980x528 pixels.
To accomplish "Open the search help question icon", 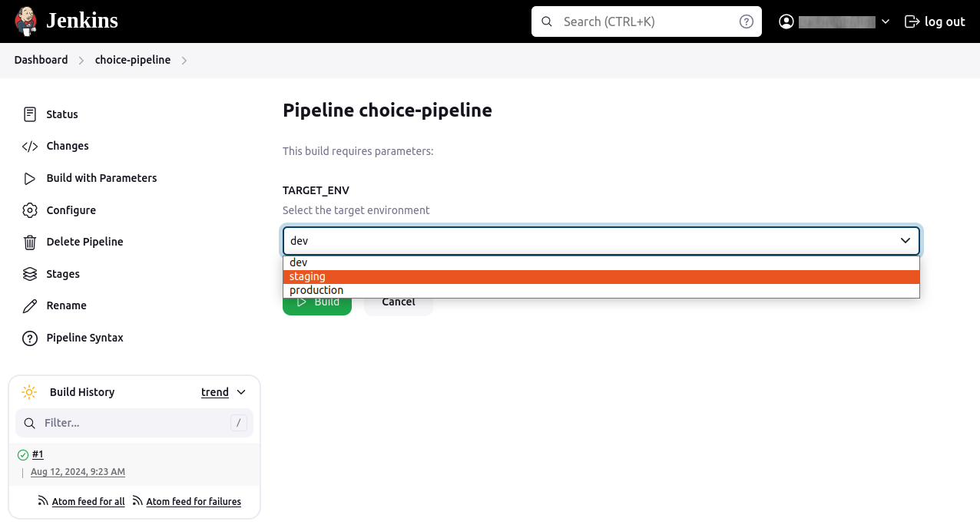I will pos(746,21).
